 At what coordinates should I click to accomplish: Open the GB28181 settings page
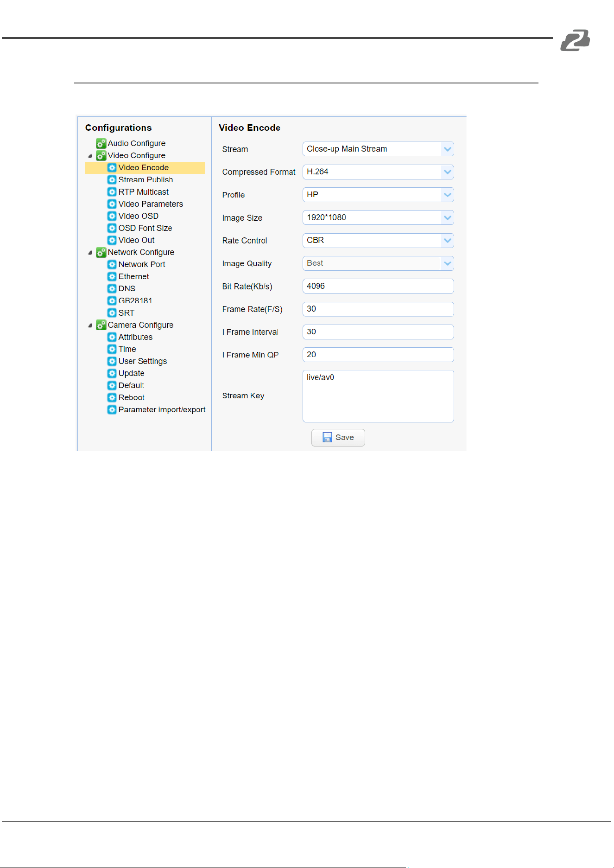(135, 300)
